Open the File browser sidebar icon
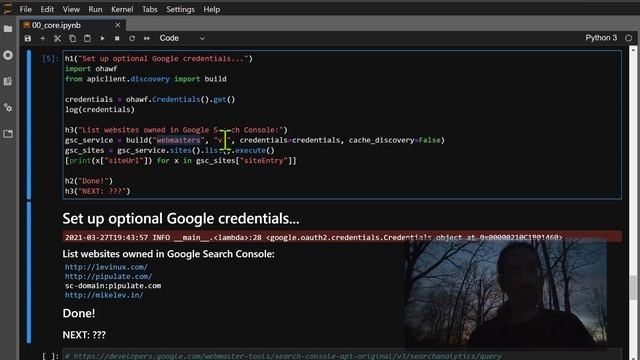Screen dimensions: 640x360 (8, 29)
